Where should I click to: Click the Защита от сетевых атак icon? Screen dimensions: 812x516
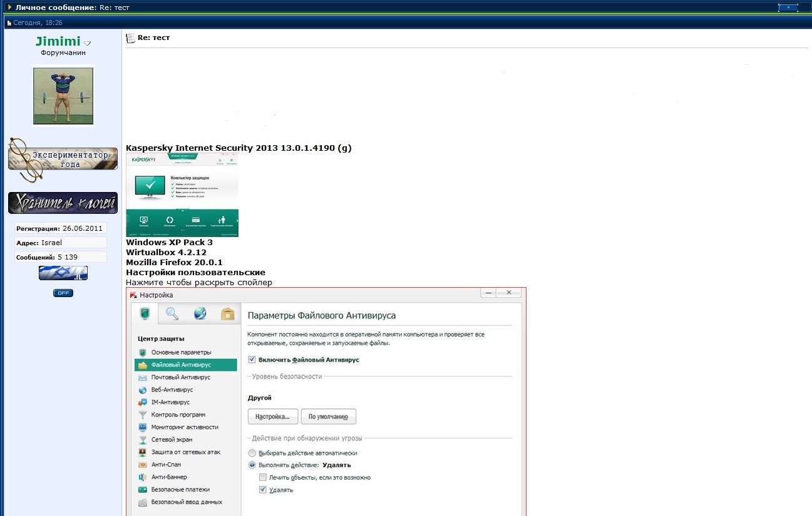pos(142,452)
